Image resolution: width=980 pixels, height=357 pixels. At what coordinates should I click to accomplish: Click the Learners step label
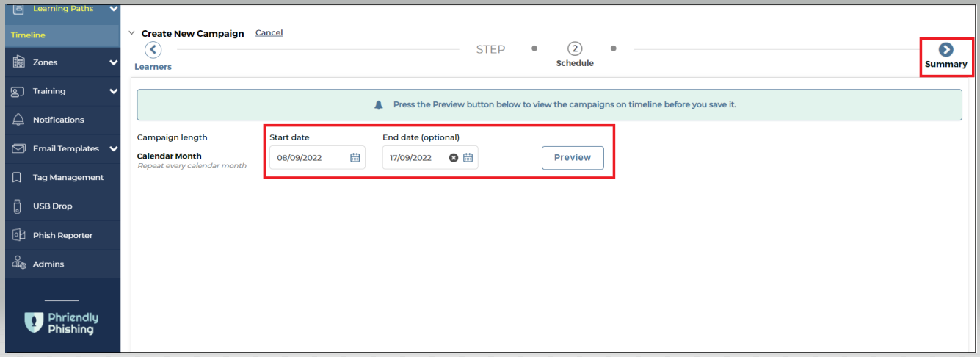pos(153,67)
